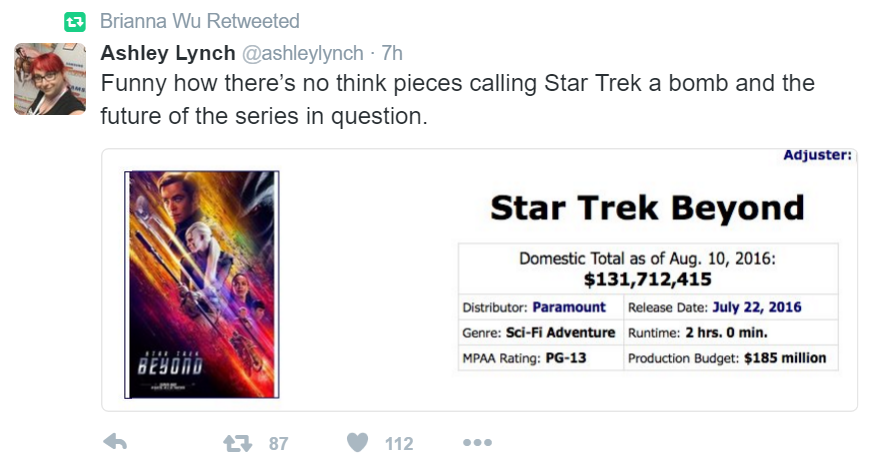Retweet using the retweet arrows icon
Image resolution: width=870 pixels, height=469 pixels.
point(237,443)
